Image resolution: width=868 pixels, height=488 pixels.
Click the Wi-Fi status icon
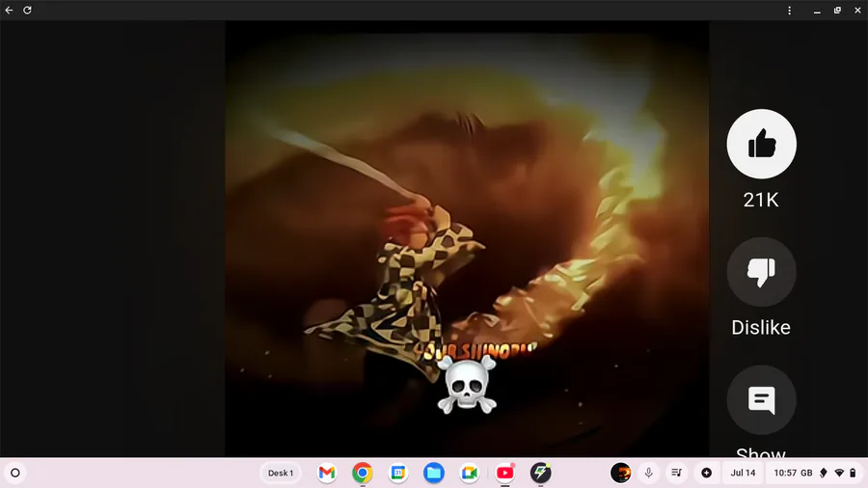pyautogui.click(x=839, y=473)
